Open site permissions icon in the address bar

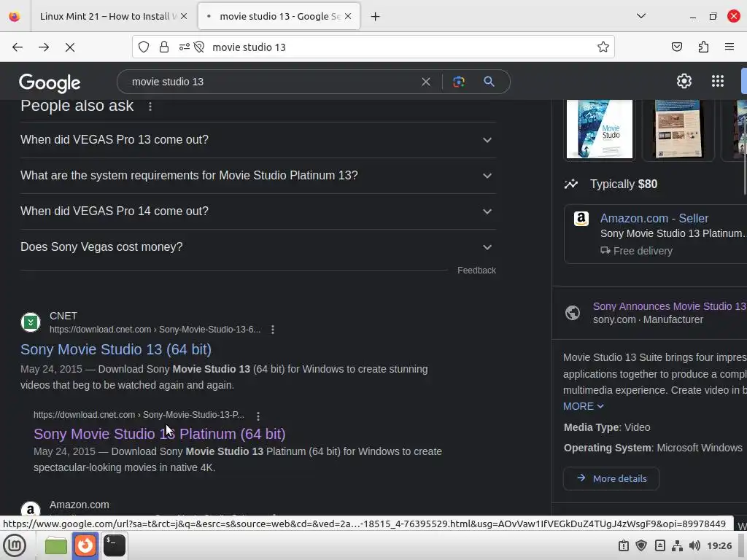pos(185,47)
